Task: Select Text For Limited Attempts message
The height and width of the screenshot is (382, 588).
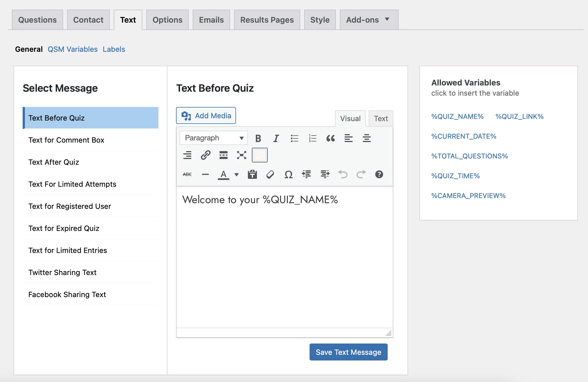Action: tap(91, 184)
